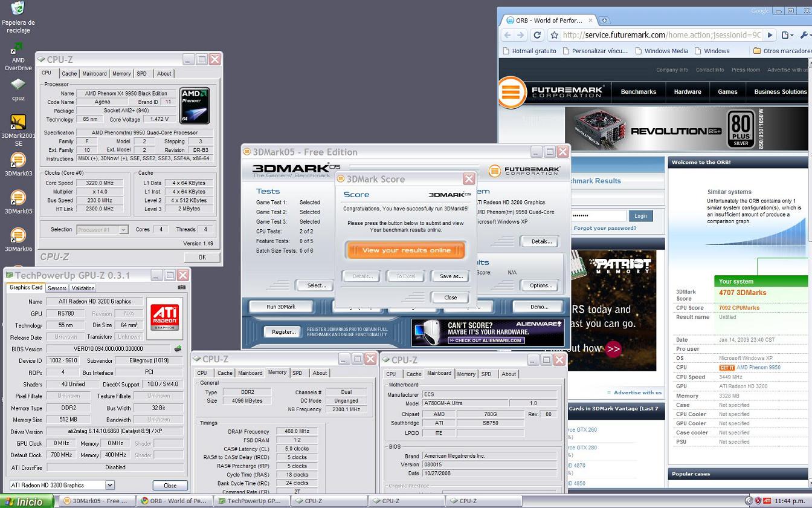The width and height of the screenshot is (812, 508).
Task: Click AMD Phenom logo in CPU-Z
Action: [195, 106]
